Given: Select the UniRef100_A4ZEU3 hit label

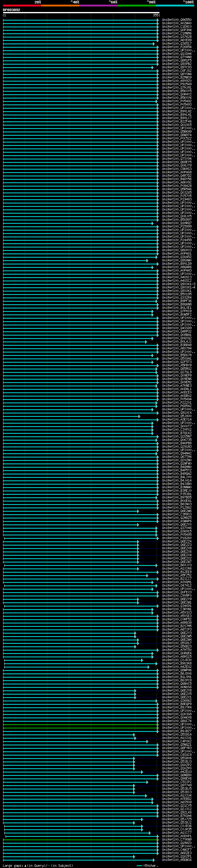Looking at the screenshot, I should point(176,772).
